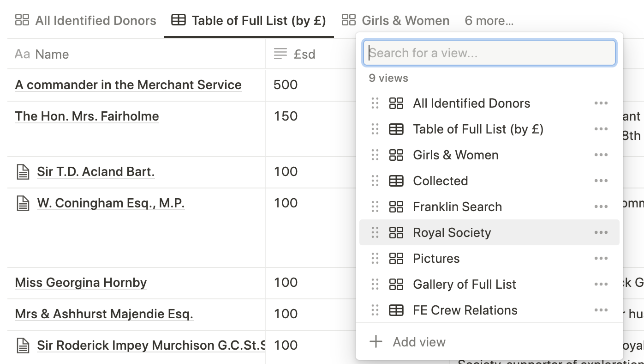Click the 500 cell in £sd column
Viewport: 644px width, 364px height.
[286, 85]
